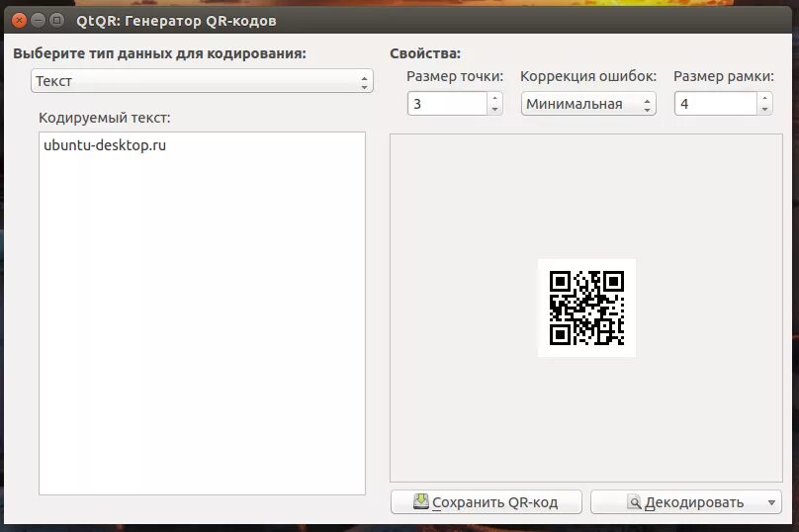The image size is (799, 532).
Task: Expand the Декодировать dropdown arrow
Action: tap(771, 502)
